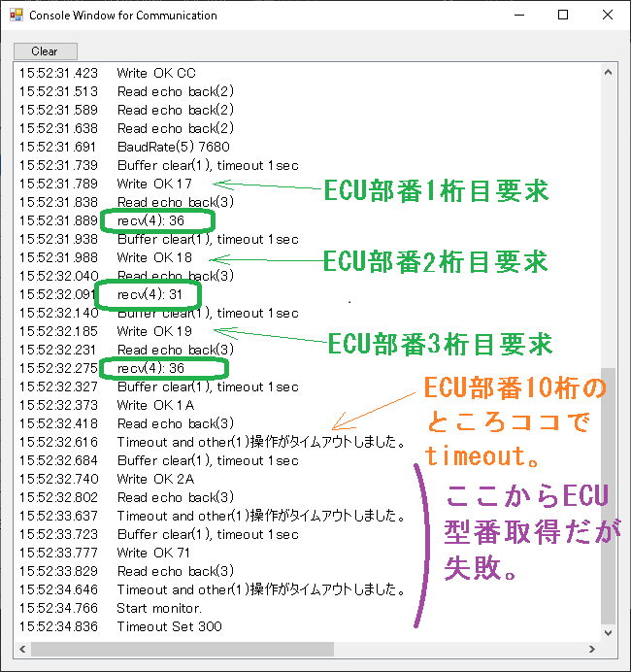Image resolution: width=631 pixels, height=672 pixels.
Task: Select the 'Write OK 18' log line
Action: tap(154, 257)
